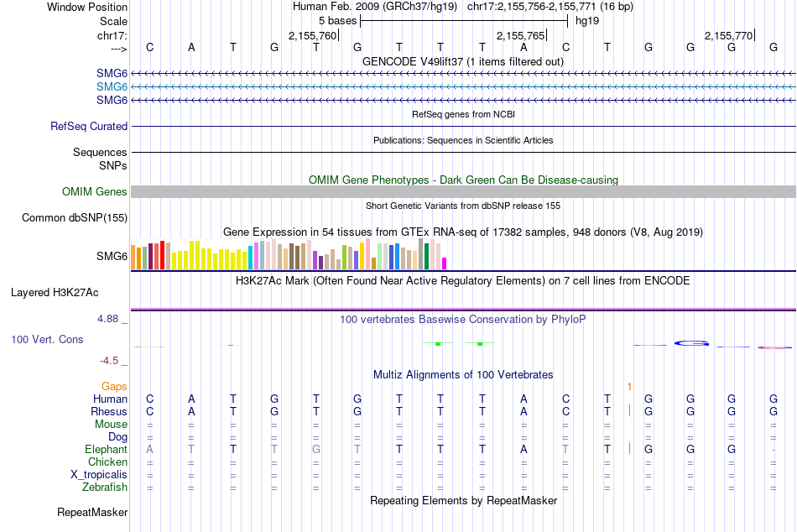This screenshot has height=532, width=797.
Task: Click the Common dbSNP(155) label
Action: tap(75, 217)
